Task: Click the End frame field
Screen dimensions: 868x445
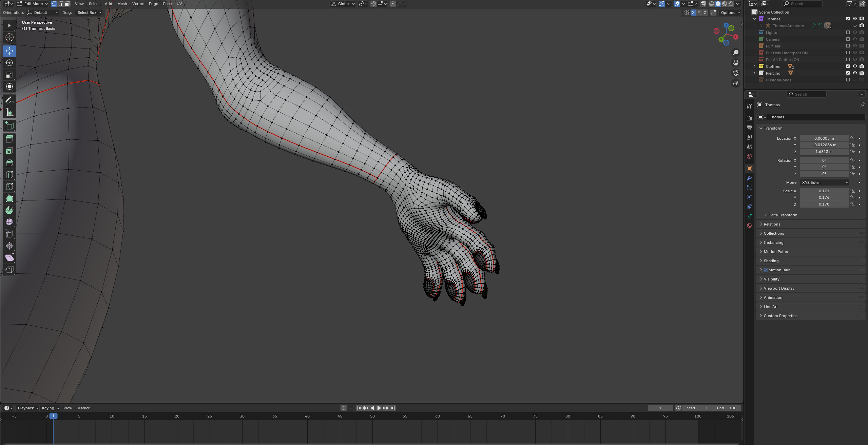Action: pyautogui.click(x=726, y=408)
